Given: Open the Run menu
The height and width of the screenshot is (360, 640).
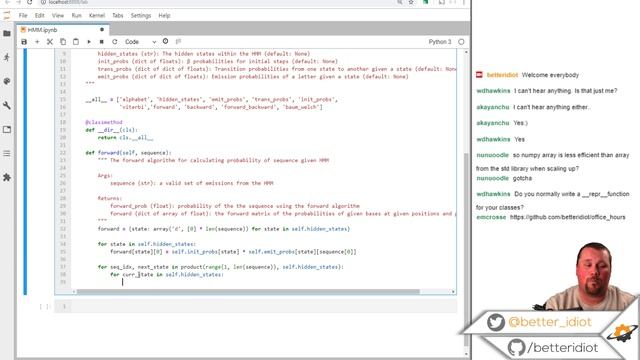Looking at the screenshot, I should (76, 16).
